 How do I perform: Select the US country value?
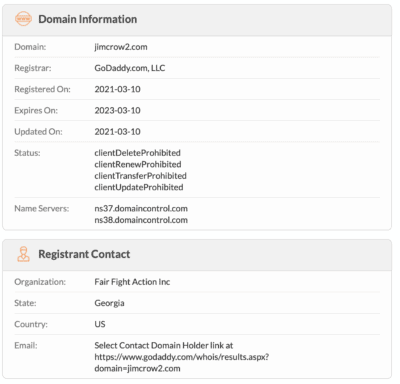tap(100, 324)
